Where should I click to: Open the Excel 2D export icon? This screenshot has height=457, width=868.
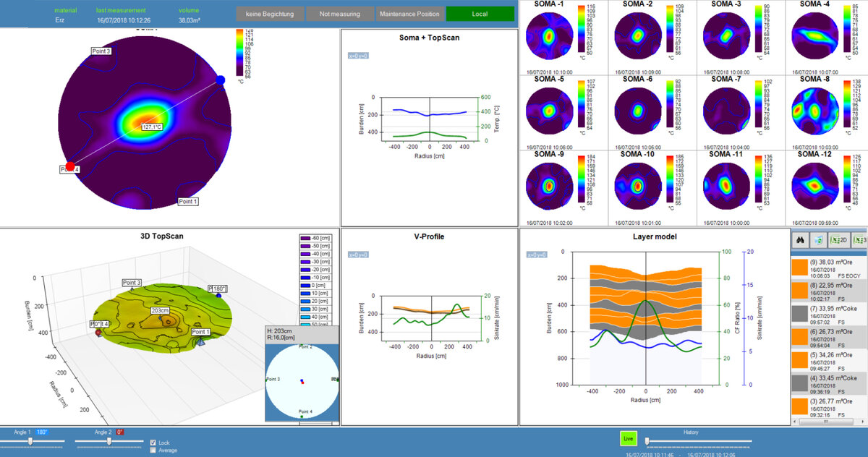pos(840,240)
